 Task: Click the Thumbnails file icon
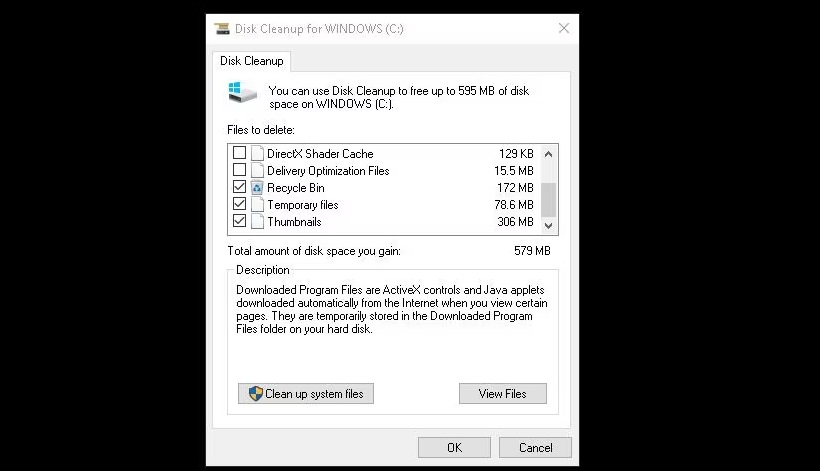(257, 221)
